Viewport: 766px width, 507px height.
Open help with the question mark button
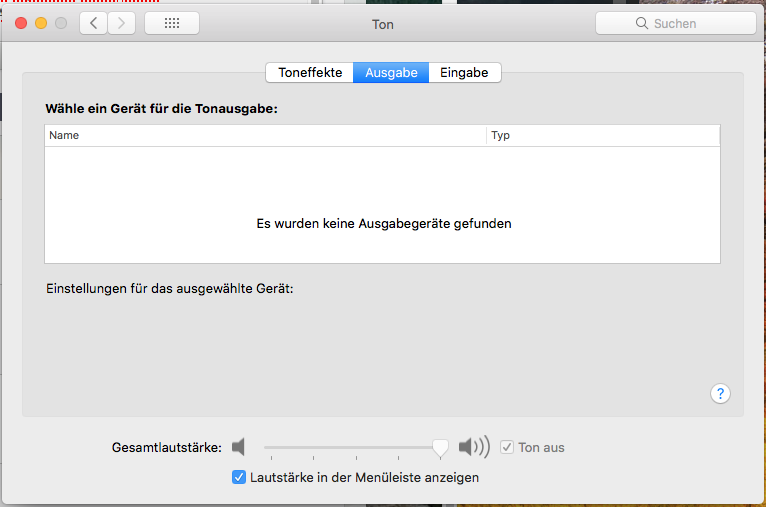720,393
